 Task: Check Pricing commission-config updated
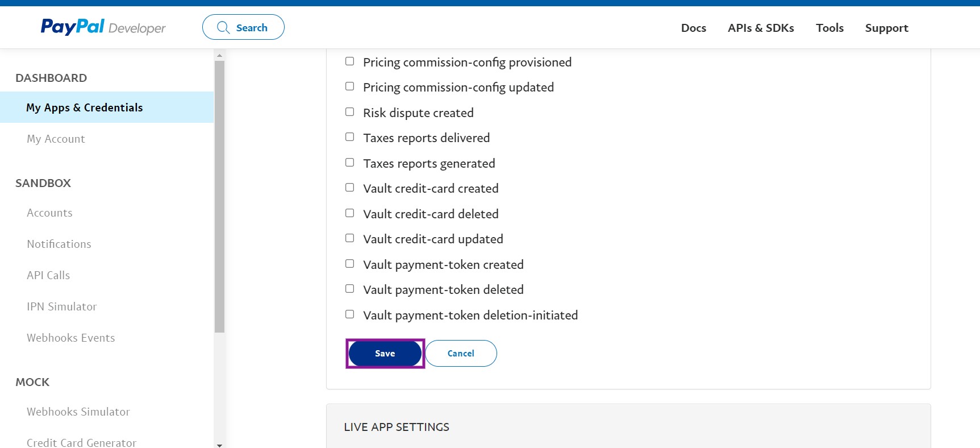point(350,86)
